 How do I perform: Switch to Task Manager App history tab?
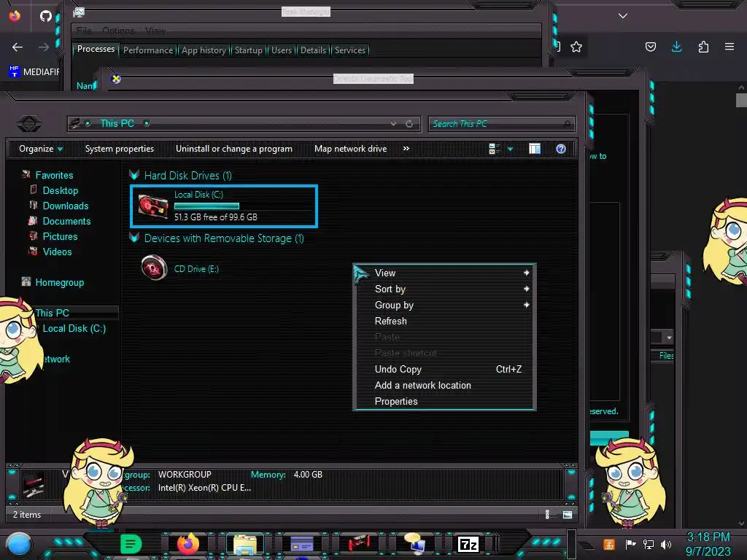204,50
